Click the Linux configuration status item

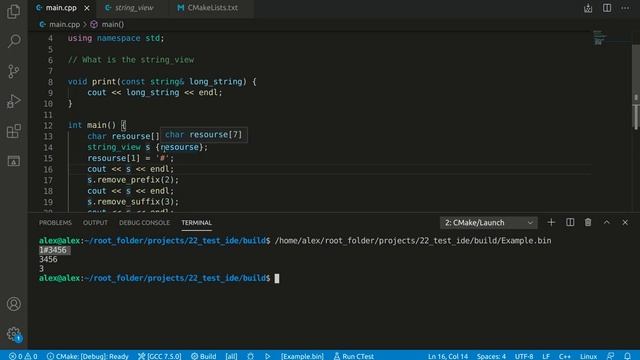(588, 356)
